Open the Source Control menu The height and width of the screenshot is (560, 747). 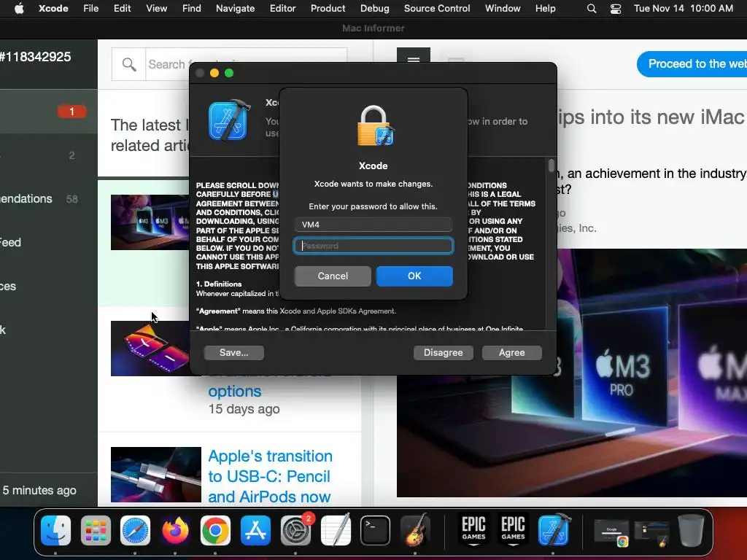[437, 8]
